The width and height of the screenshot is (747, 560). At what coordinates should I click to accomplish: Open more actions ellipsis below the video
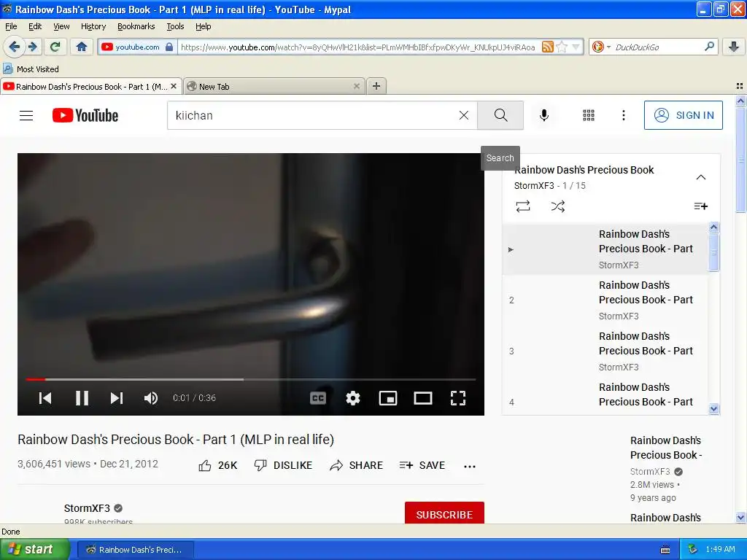(470, 466)
